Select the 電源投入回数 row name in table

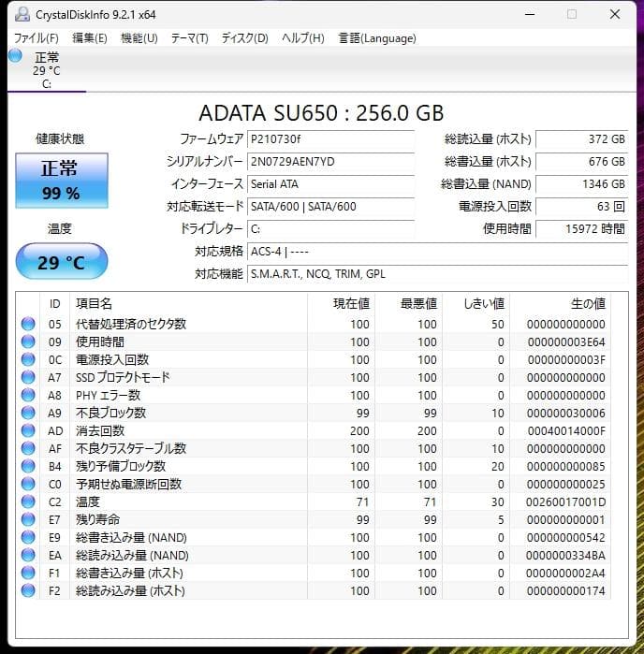(112, 359)
